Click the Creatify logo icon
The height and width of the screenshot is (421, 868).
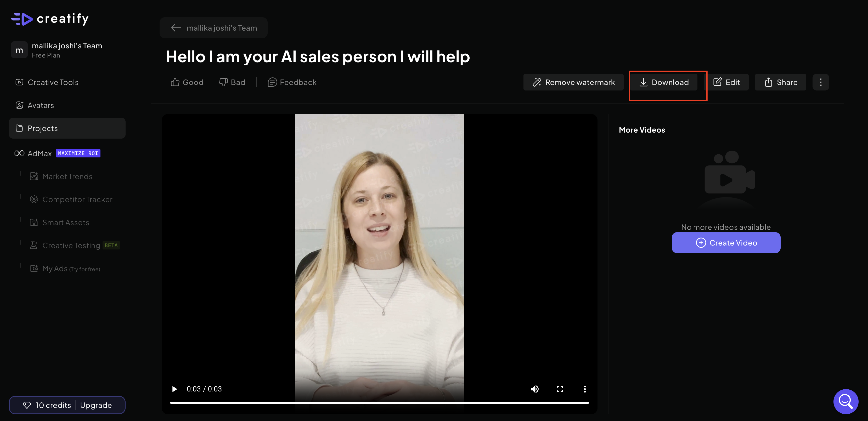tap(22, 19)
